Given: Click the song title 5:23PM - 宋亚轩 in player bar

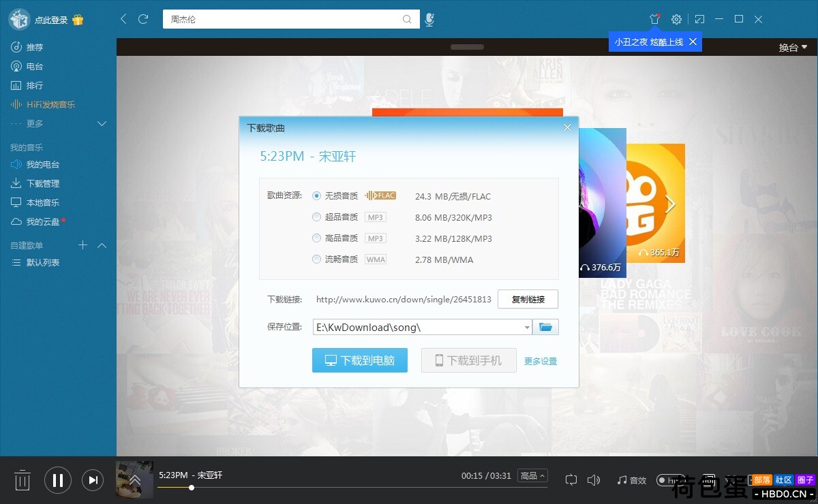Looking at the screenshot, I should tap(191, 475).
